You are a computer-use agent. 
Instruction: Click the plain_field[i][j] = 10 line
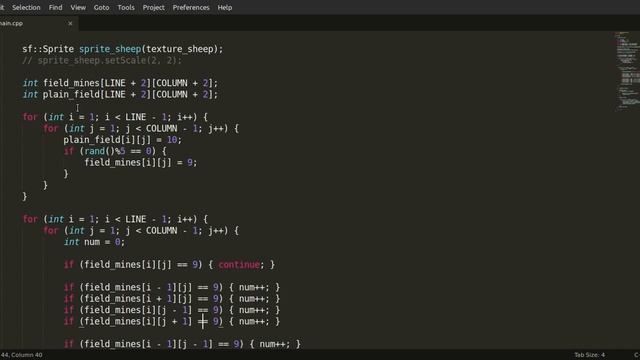122,140
